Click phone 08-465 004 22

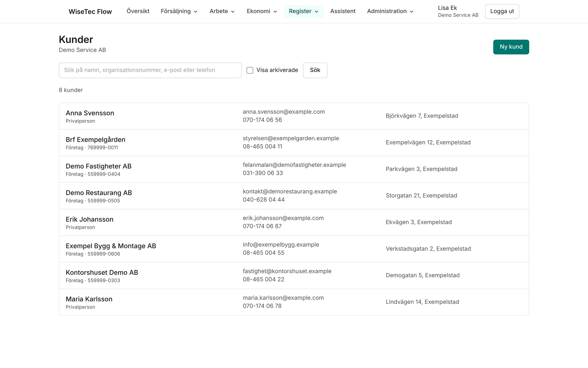(263, 279)
